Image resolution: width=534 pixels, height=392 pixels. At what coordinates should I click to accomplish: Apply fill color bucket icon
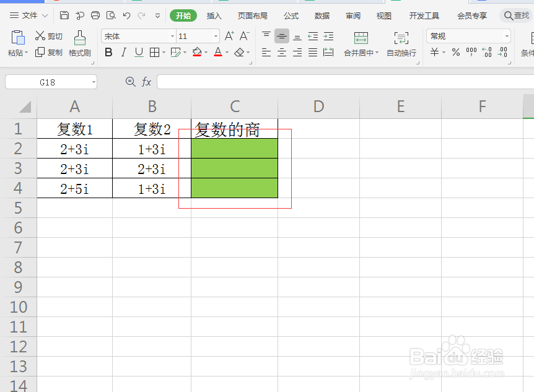click(197, 53)
